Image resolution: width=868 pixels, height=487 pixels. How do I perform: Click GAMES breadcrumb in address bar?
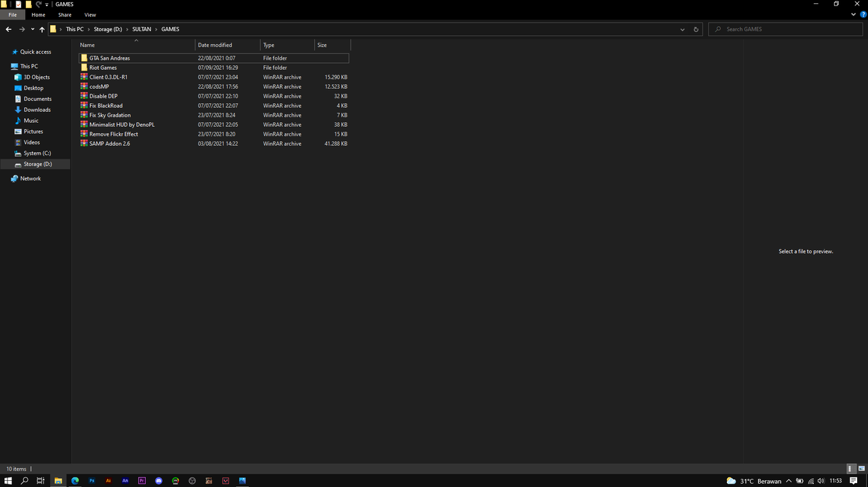[170, 29]
